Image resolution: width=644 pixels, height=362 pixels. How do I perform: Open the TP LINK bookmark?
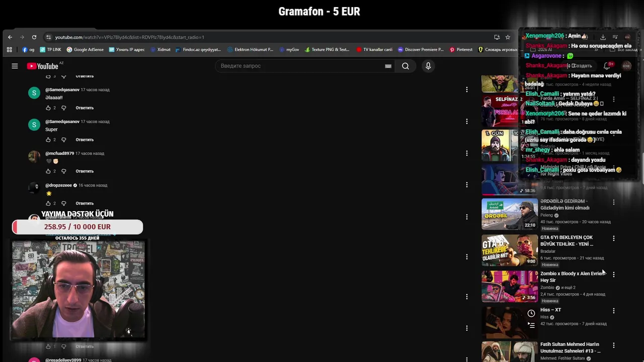[x=50, y=50]
